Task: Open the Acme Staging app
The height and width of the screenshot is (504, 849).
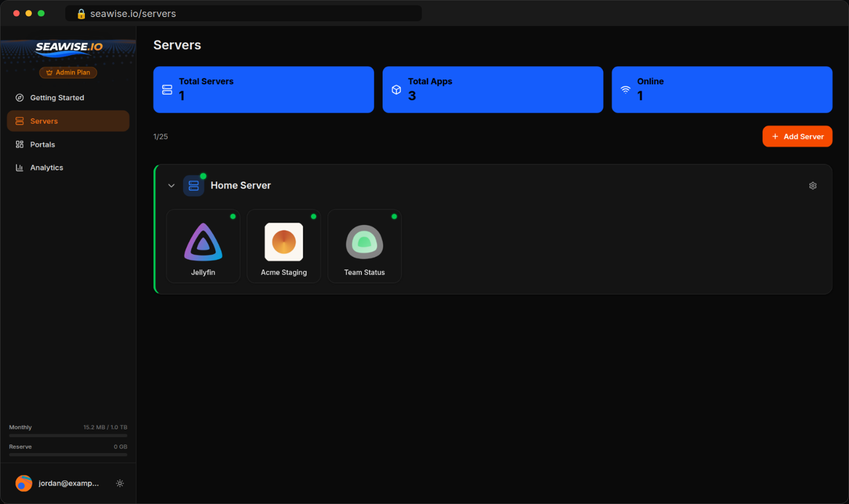Action: click(x=284, y=246)
